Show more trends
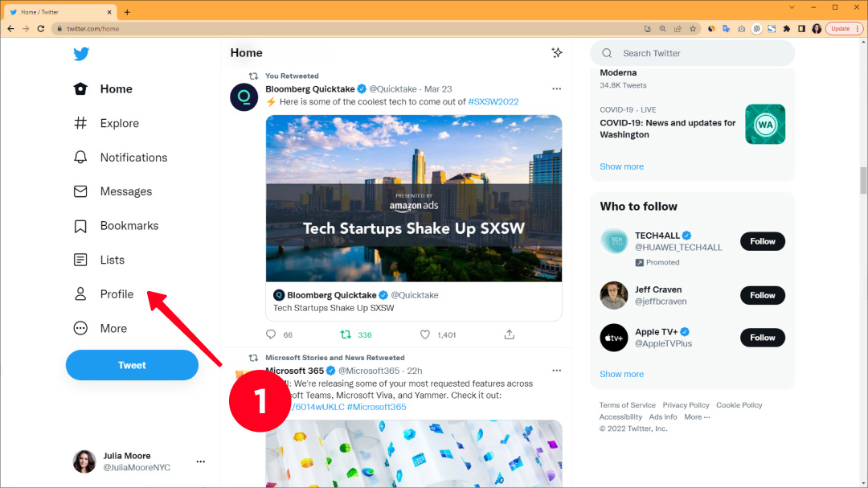 pos(621,166)
